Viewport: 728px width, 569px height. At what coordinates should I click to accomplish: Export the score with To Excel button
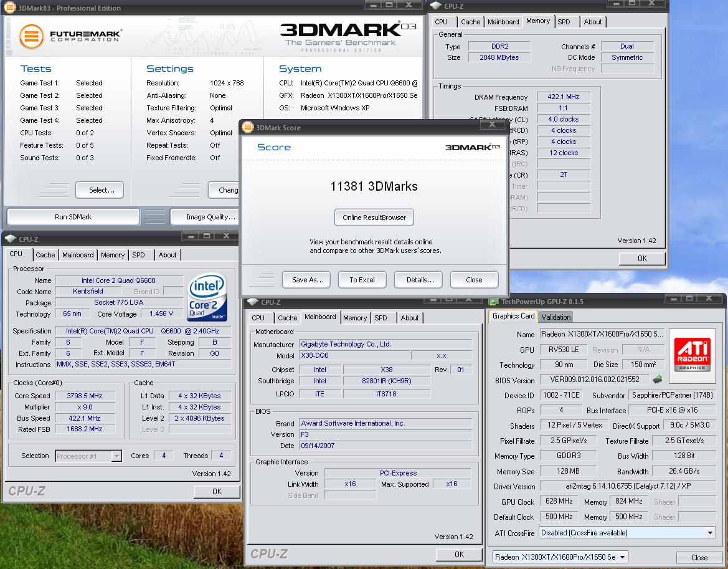coord(362,280)
